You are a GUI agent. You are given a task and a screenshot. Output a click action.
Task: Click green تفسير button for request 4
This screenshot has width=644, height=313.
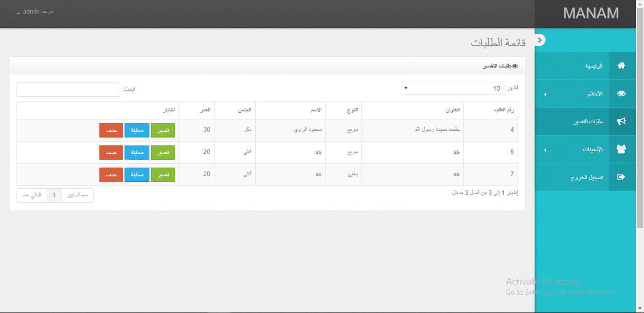pos(163,130)
